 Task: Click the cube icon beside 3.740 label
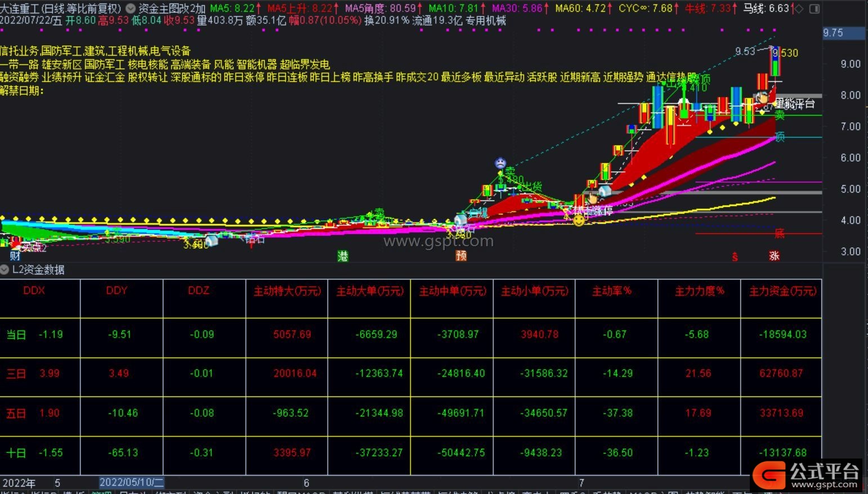click(460, 220)
